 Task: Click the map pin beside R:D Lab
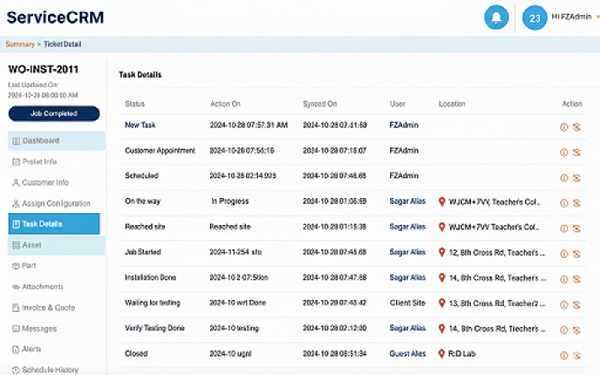click(442, 354)
